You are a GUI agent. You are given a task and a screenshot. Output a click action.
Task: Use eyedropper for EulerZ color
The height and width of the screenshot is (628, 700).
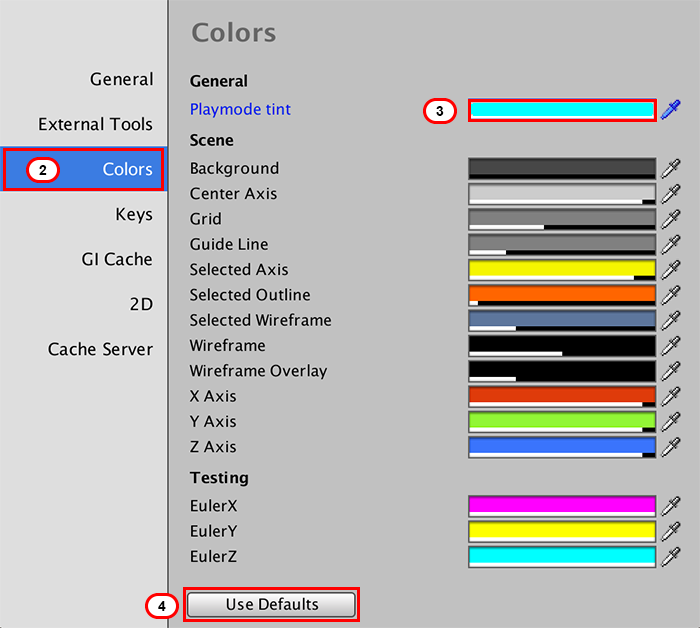671,557
